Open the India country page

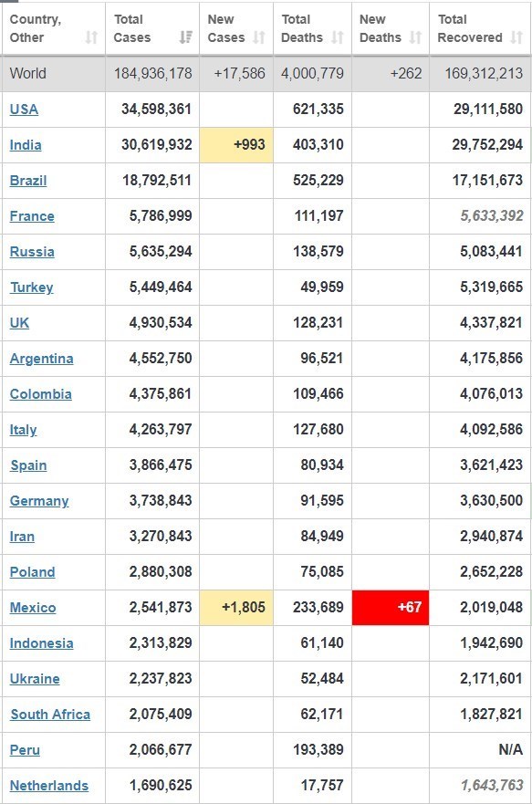click(x=26, y=145)
